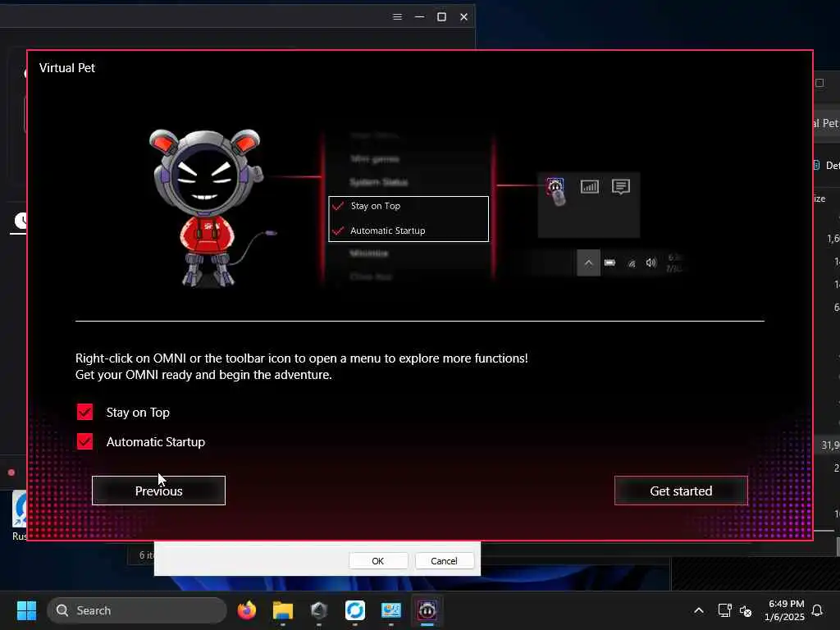Open the Windows Start menu
Screen dimensions: 840x630
(26, 610)
